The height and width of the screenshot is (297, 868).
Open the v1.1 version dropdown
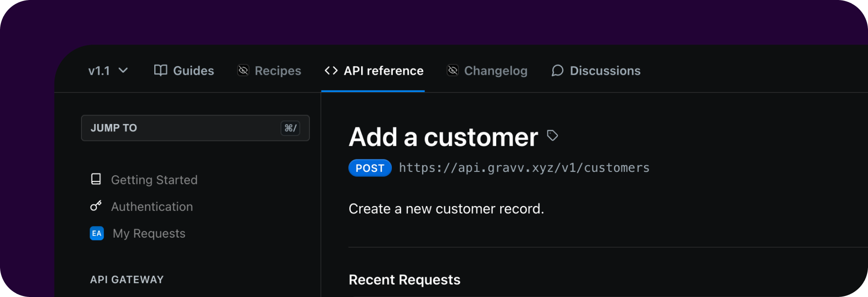[x=108, y=71]
